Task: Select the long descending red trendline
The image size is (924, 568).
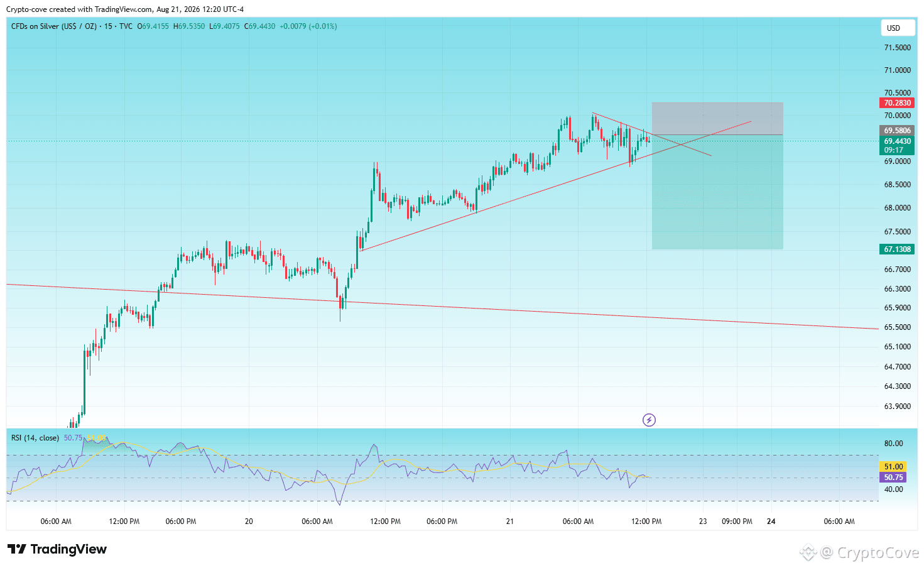Action: tap(442, 307)
